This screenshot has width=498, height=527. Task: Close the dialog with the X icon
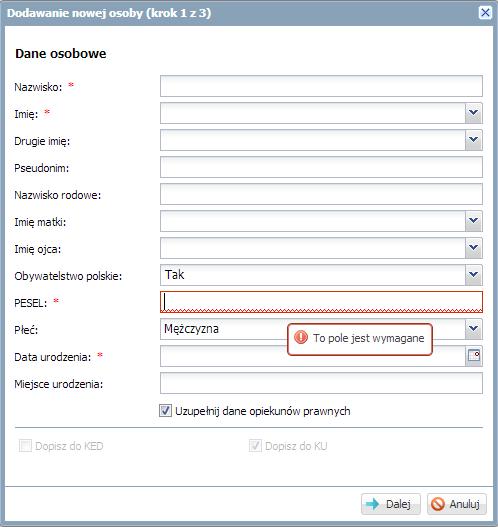[x=485, y=13]
